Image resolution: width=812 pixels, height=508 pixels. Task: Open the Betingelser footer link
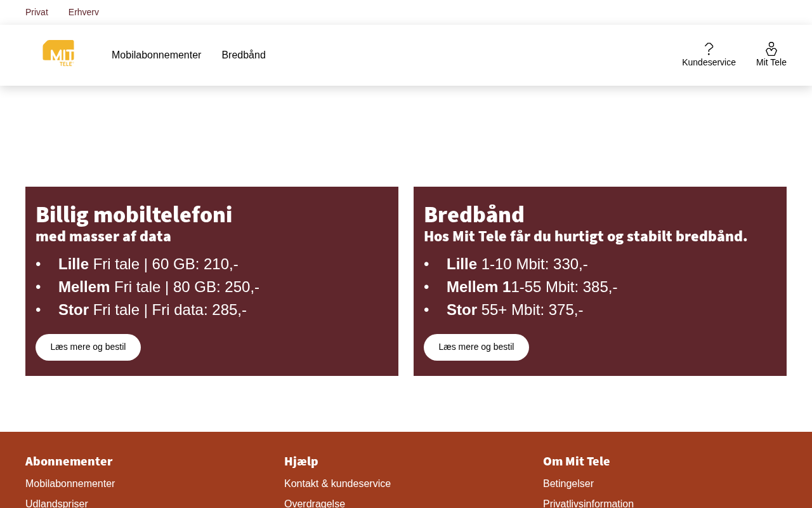coord(568,484)
